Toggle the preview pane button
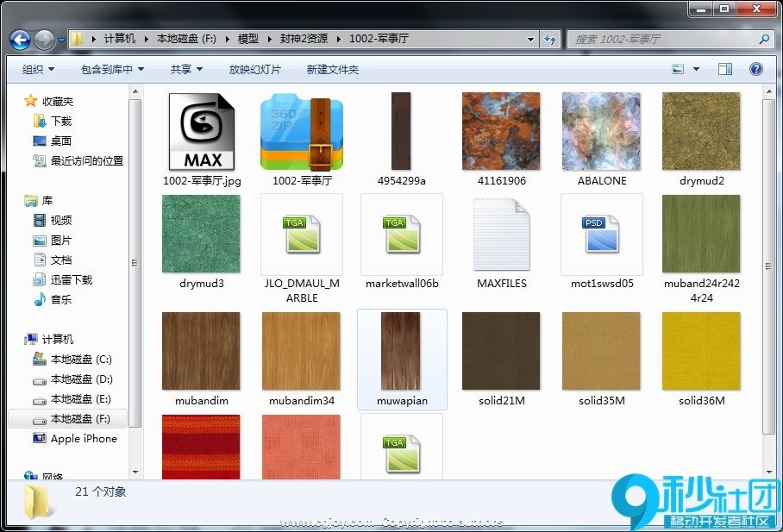This screenshot has width=783, height=532. (725, 69)
